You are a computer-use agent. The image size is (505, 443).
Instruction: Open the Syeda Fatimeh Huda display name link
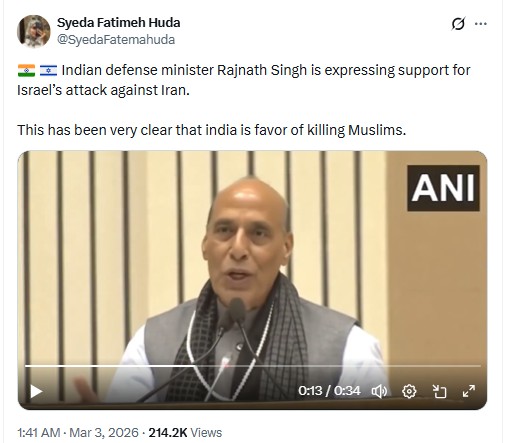point(118,23)
